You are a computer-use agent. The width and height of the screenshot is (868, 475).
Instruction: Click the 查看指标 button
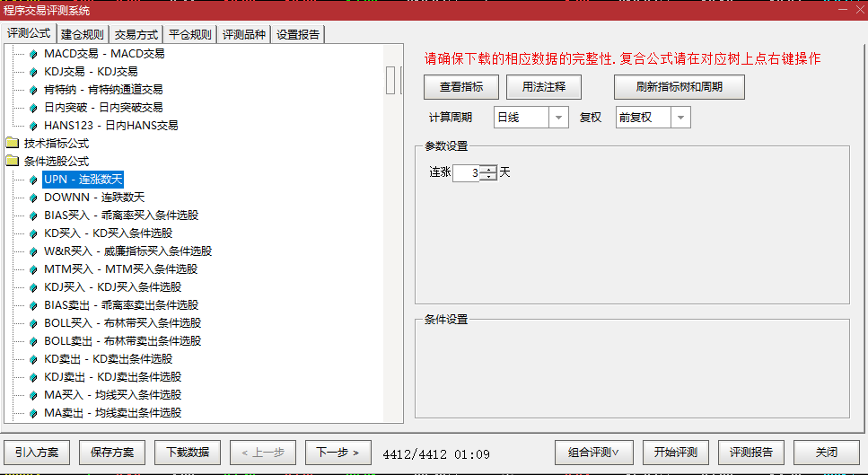(x=460, y=87)
